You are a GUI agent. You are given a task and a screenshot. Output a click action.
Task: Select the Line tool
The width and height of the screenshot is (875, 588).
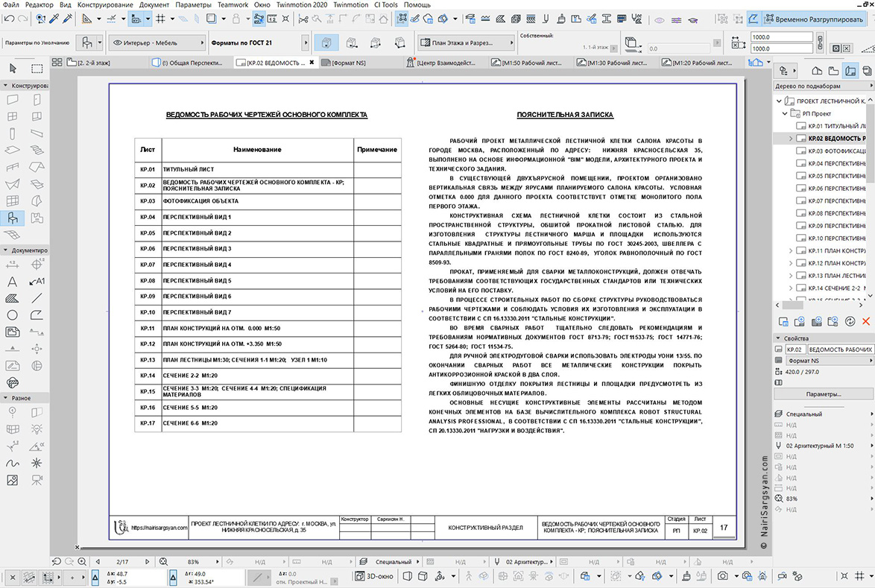(x=37, y=298)
